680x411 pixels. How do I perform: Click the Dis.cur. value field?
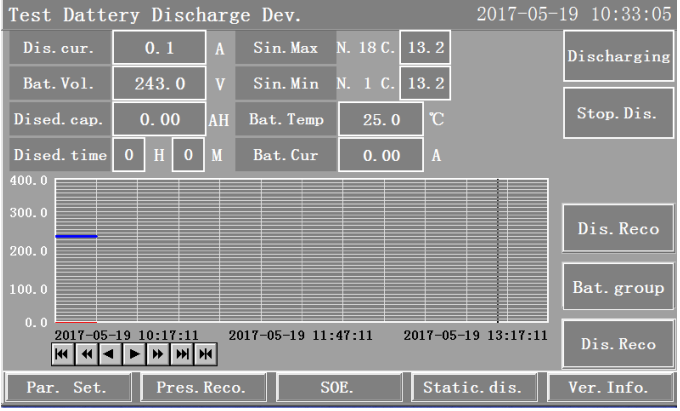click(x=159, y=47)
